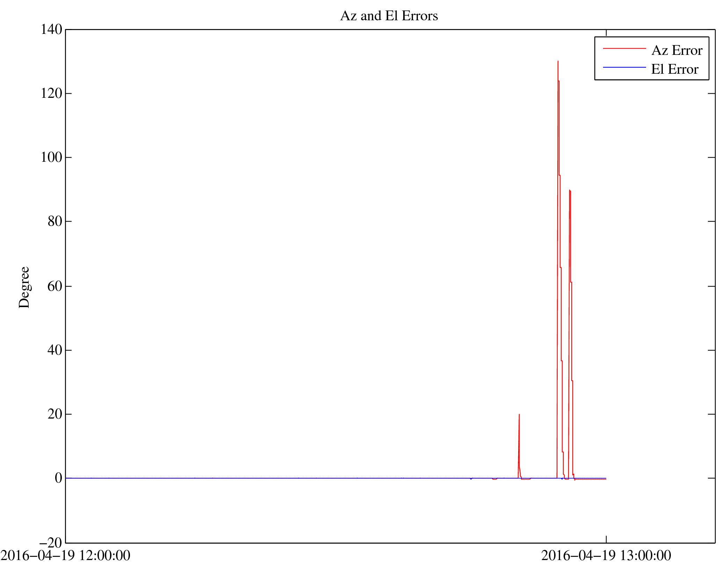Screen dimensions: 725x588
Task: Click the red Az Error legend line
Action: [624, 49]
